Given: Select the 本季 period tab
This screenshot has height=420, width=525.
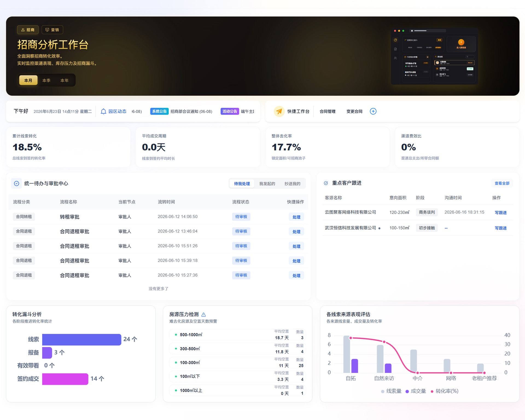Looking at the screenshot, I should tap(46, 80).
